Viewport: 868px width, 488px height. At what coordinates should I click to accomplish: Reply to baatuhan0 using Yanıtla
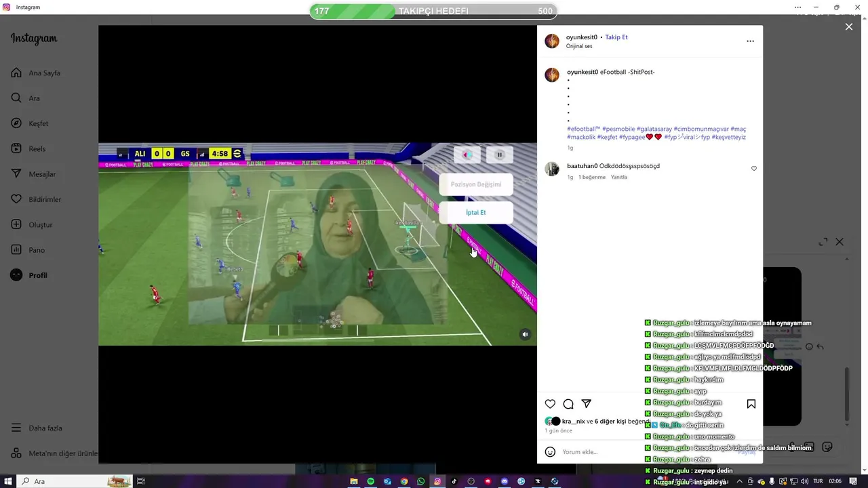(x=619, y=177)
